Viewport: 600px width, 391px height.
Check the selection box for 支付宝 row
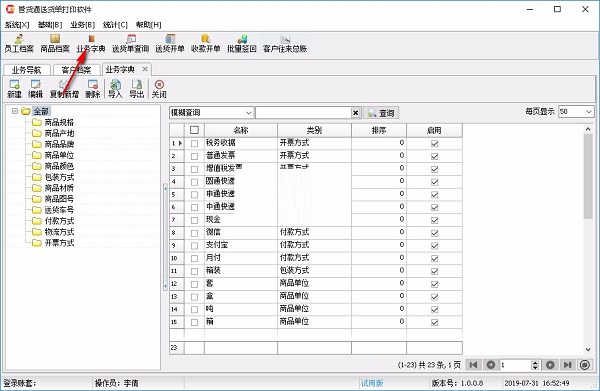point(194,246)
